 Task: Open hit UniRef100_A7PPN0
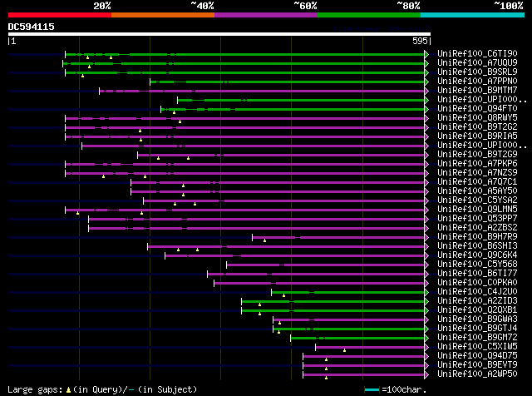click(x=477, y=82)
